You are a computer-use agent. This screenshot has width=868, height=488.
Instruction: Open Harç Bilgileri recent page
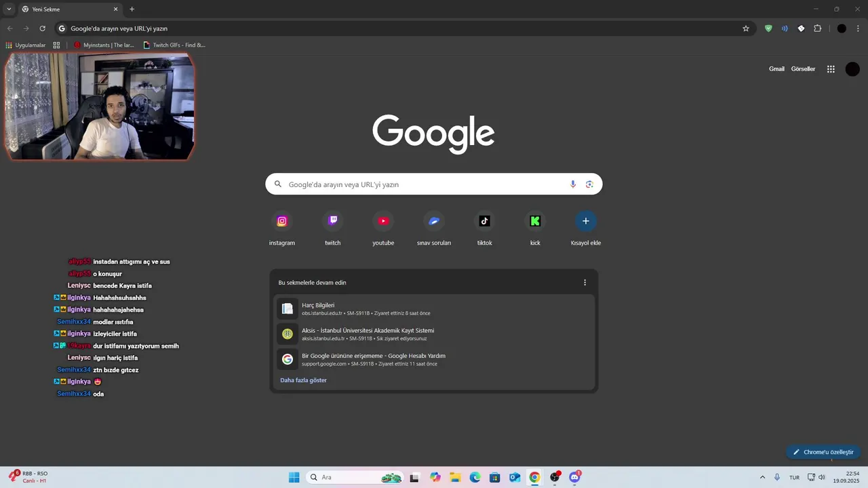coord(434,309)
